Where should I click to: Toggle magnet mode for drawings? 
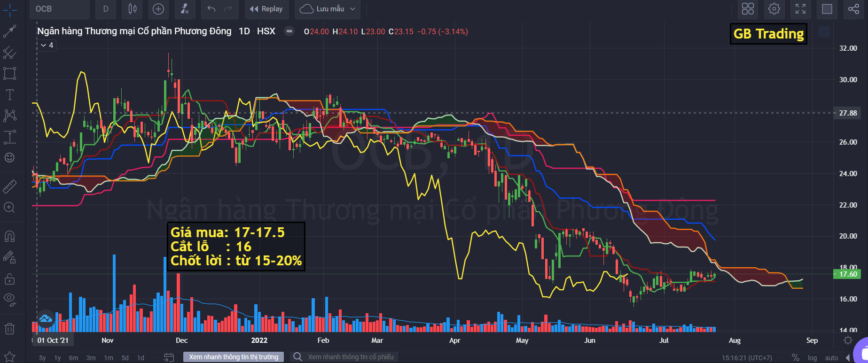(9, 236)
